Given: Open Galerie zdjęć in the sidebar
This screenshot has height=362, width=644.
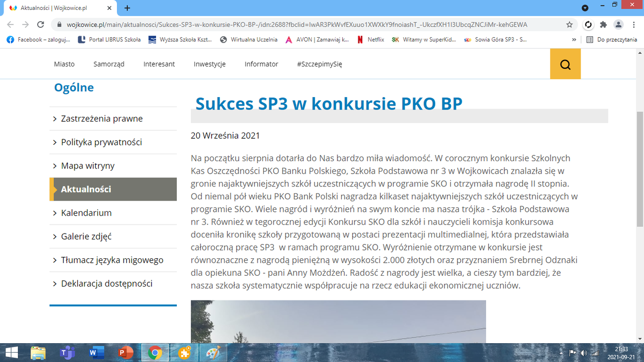Looking at the screenshot, I should [x=113, y=237].
